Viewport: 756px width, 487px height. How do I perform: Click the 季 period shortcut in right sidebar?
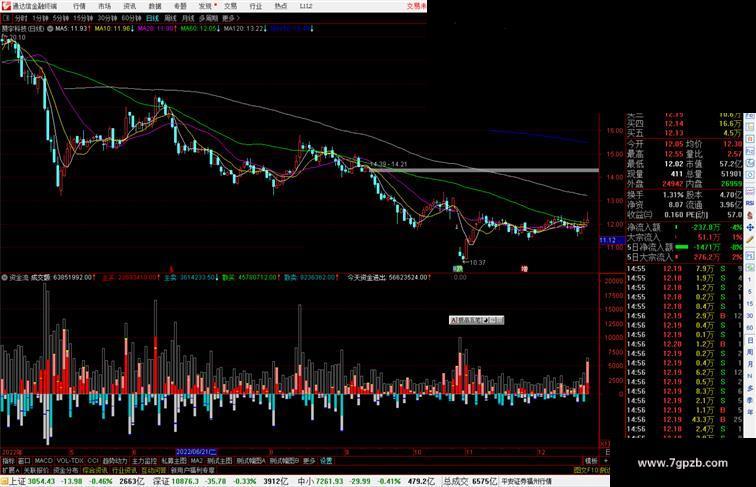tap(750, 401)
